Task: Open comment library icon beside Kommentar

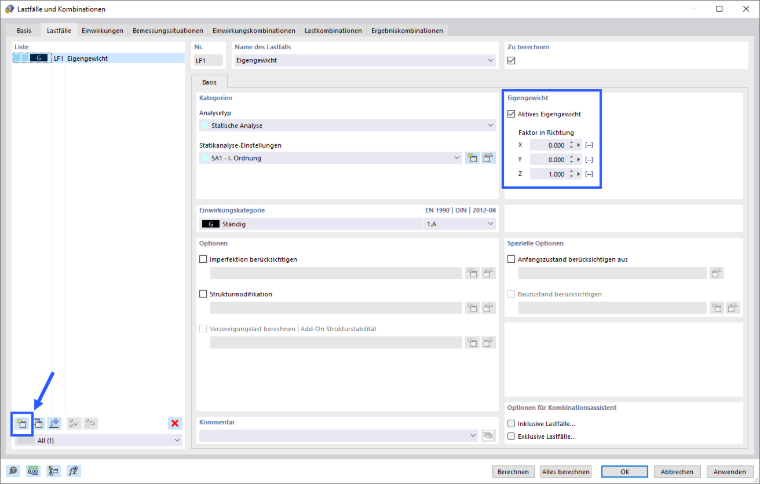Action: tap(488, 436)
